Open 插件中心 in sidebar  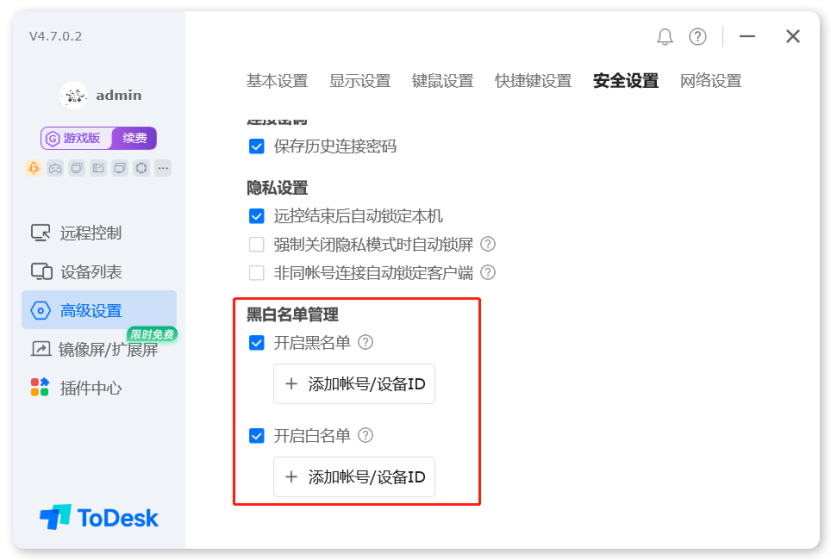click(x=99, y=388)
